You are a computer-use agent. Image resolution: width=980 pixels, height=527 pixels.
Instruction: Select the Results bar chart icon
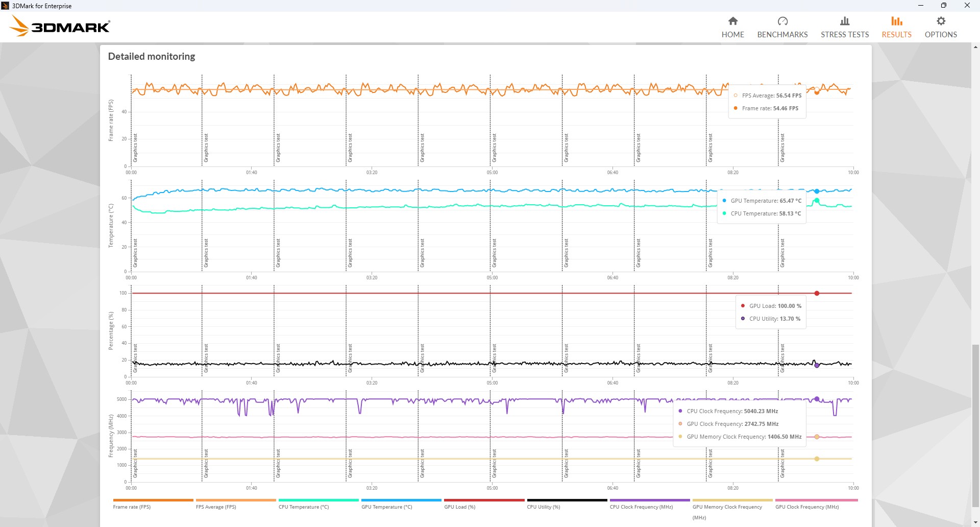coord(896,21)
